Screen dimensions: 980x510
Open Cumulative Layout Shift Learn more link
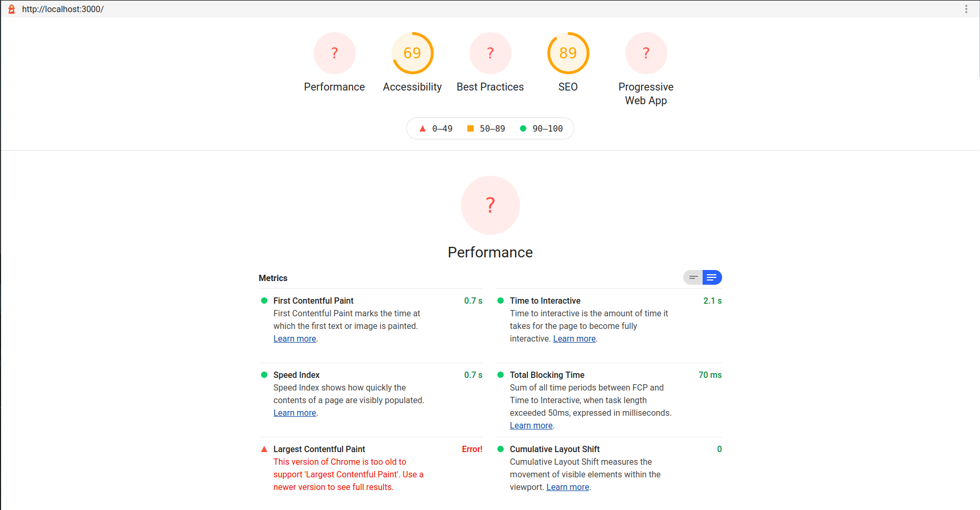tap(567, 487)
